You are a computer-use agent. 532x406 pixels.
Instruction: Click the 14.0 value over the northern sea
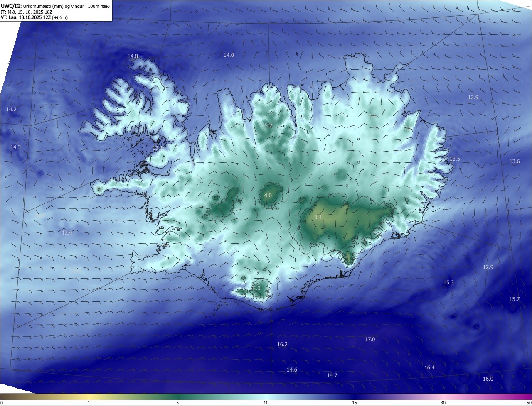pyautogui.click(x=229, y=55)
